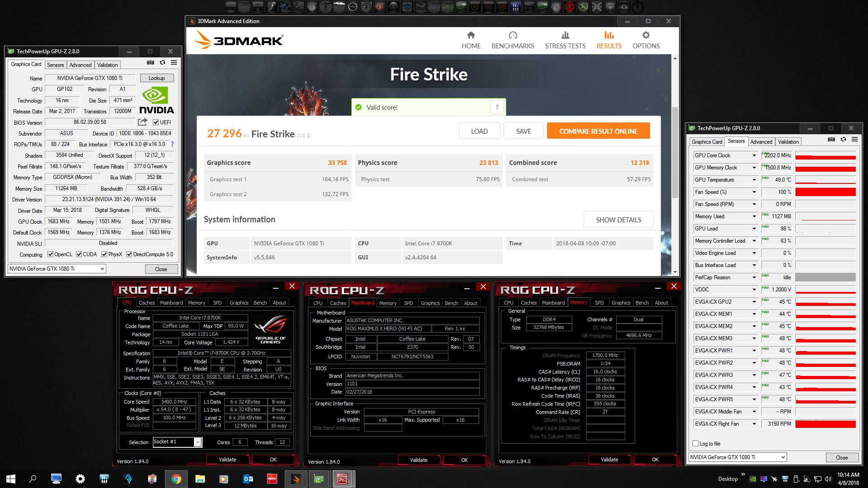Open Chrome from taskbar

pyautogui.click(x=176, y=479)
